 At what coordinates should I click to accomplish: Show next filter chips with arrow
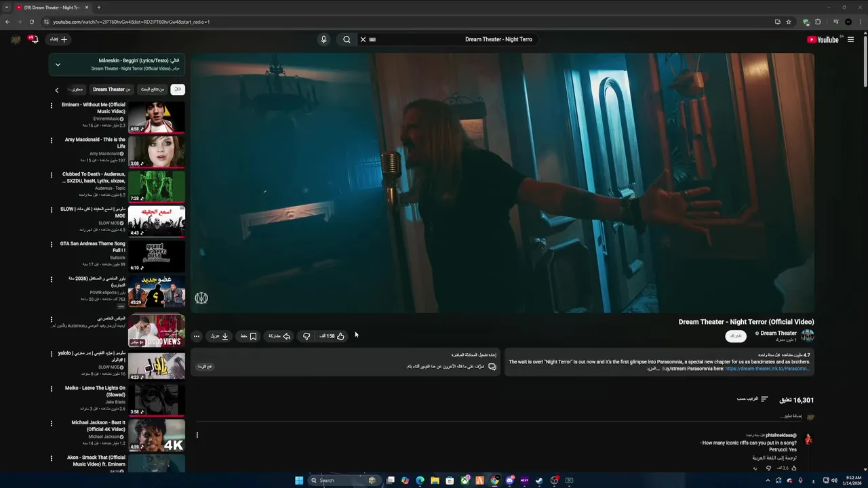(x=57, y=89)
